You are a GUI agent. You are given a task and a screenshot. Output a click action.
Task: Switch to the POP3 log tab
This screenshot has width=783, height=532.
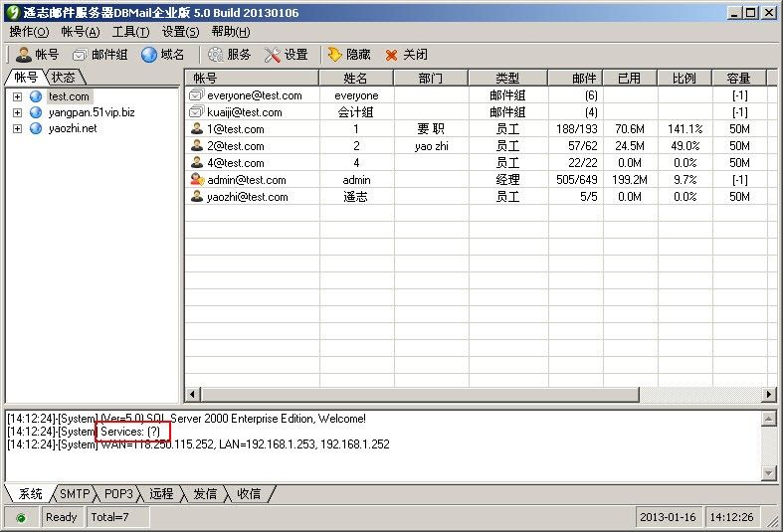(x=118, y=494)
